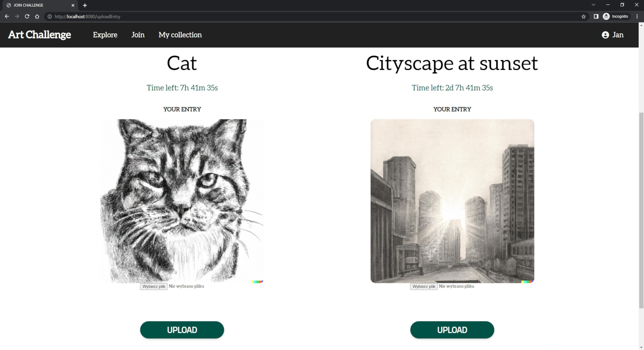Open the side panel icon
The height and width of the screenshot is (350, 644).
click(596, 16)
